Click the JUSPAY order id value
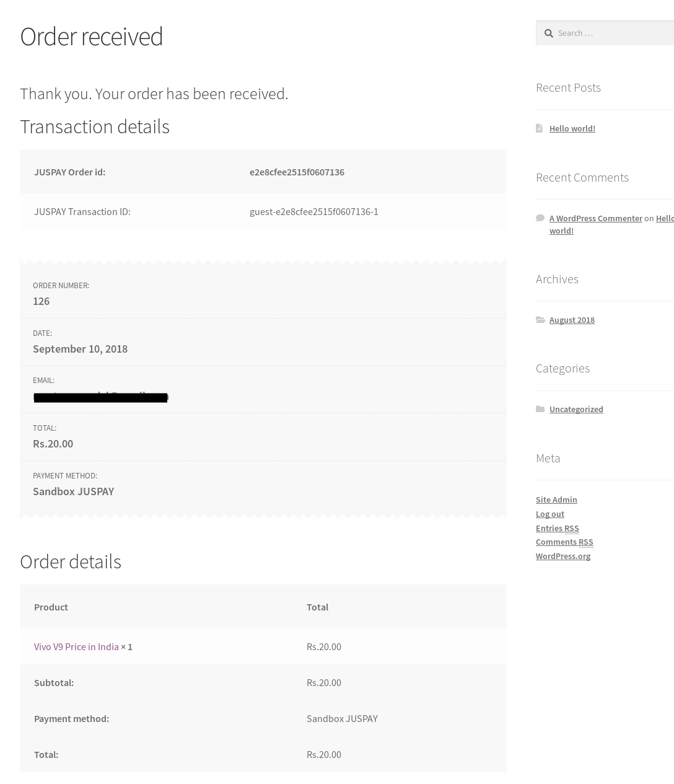The height and width of the screenshot is (784, 674). (x=297, y=172)
